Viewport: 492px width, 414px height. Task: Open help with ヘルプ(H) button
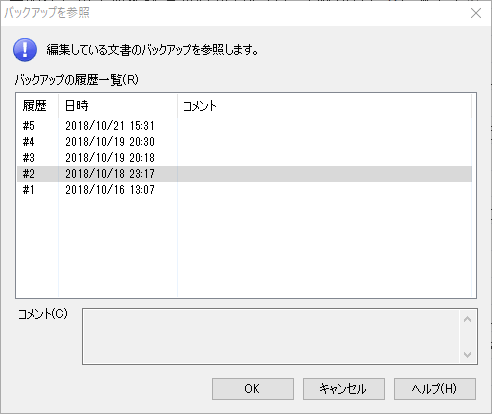435,389
